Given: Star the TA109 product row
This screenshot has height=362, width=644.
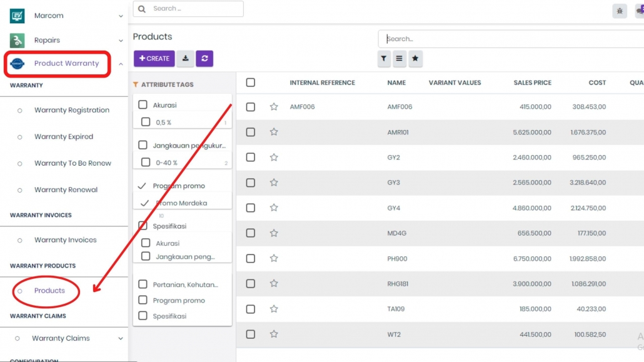Looking at the screenshot, I should [x=274, y=309].
